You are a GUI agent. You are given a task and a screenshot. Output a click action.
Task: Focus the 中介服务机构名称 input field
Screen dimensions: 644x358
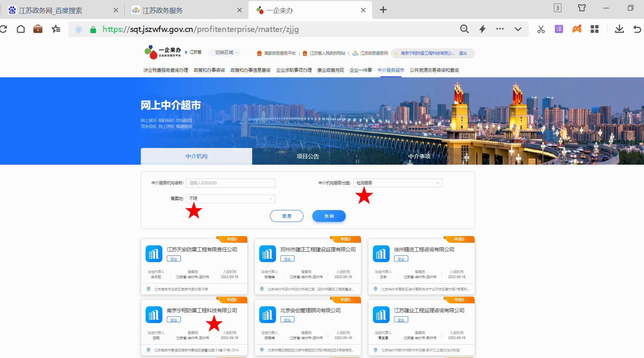coord(231,183)
